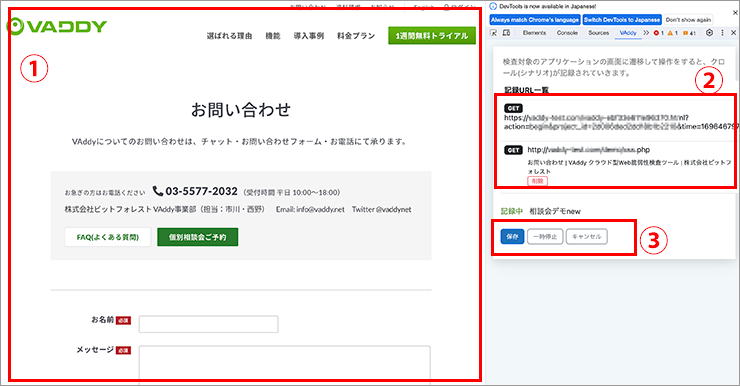Switch to the Console tab
Image resolution: width=740 pixels, height=386 pixels.
[x=567, y=33]
